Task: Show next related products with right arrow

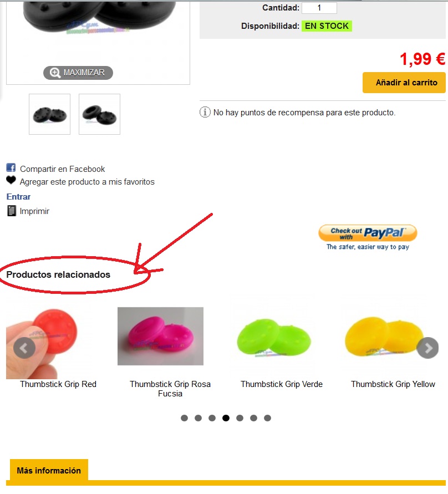Action: [427, 348]
